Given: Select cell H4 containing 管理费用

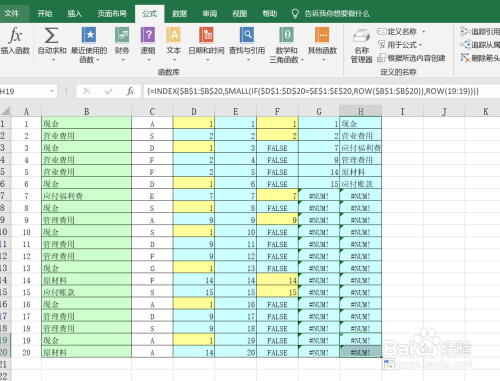Looking at the screenshot, I should (x=361, y=160).
